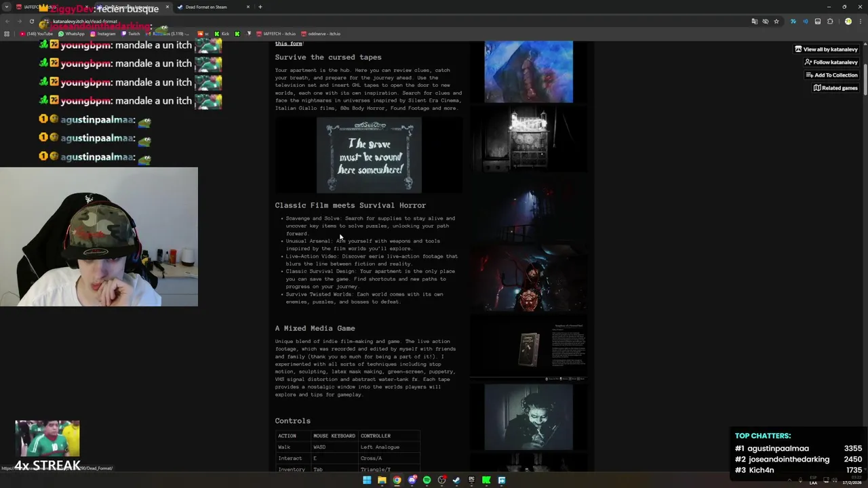Open Google Chrome from the taskbar
The image size is (868, 488).
pos(397,480)
